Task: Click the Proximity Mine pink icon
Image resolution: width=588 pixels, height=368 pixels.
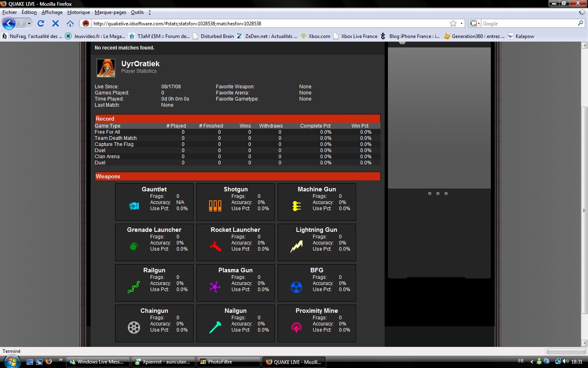Action: [x=296, y=327]
